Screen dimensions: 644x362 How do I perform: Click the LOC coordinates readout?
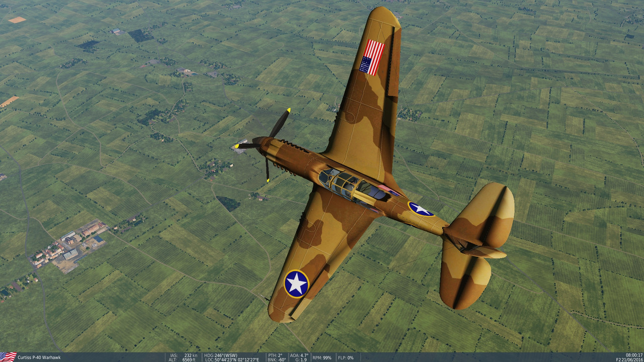click(231, 359)
